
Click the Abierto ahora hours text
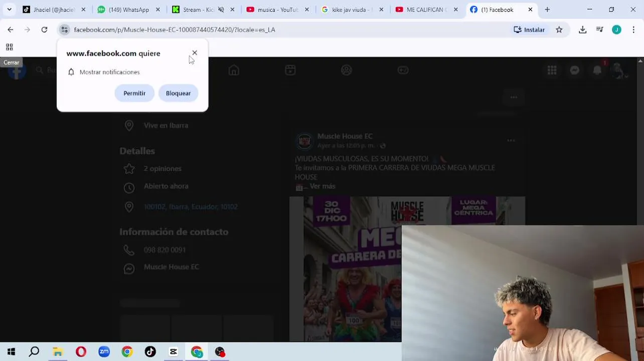click(166, 186)
